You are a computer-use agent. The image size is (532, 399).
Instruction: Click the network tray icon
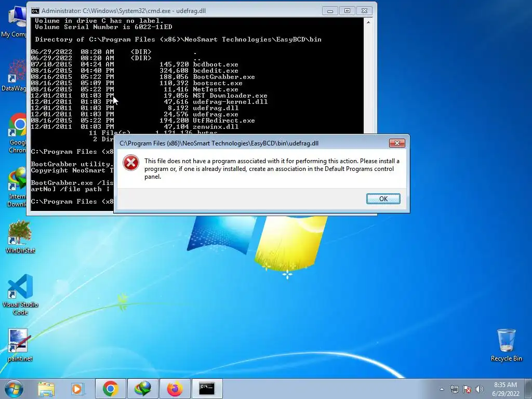click(454, 389)
